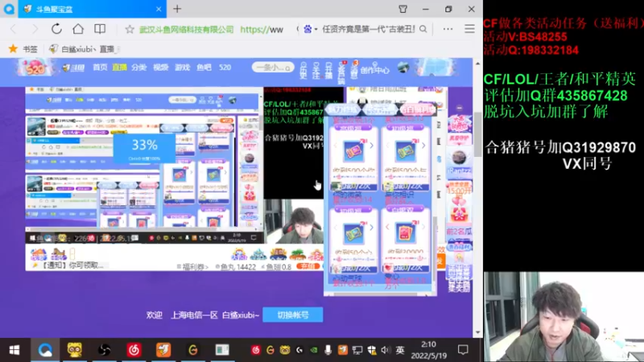Open 关注 follow icon in header
This screenshot has height=362, width=644.
(x=316, y=71)
